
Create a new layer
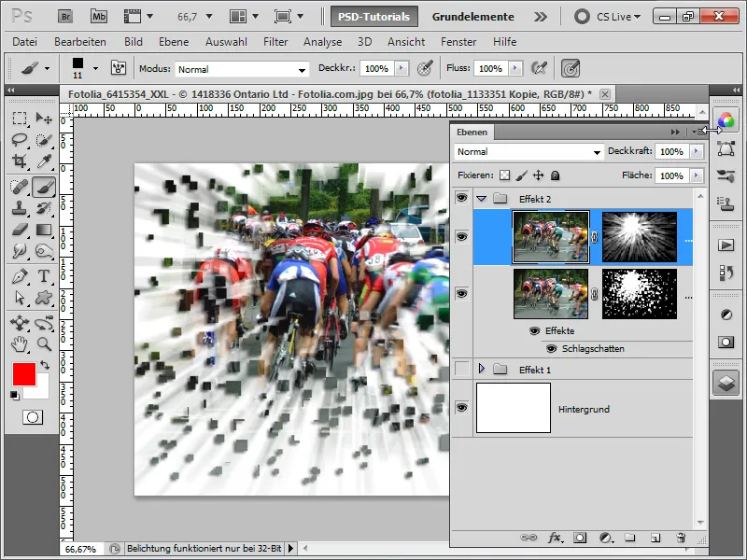(655, 538)
